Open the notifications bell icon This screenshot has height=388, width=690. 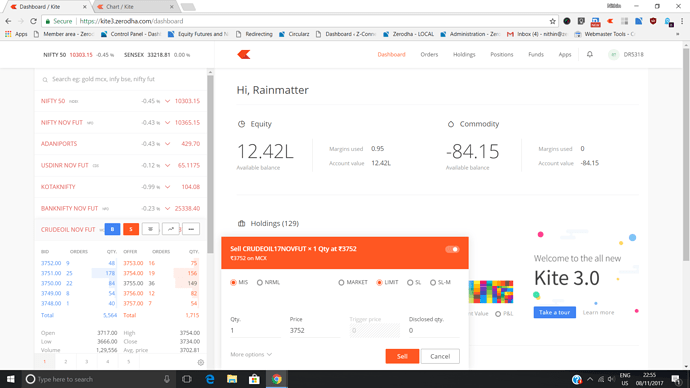590,54
